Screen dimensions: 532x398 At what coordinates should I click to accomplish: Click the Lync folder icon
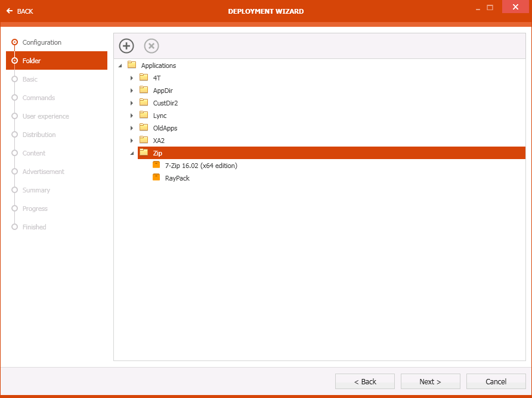(x=143, y=115)
